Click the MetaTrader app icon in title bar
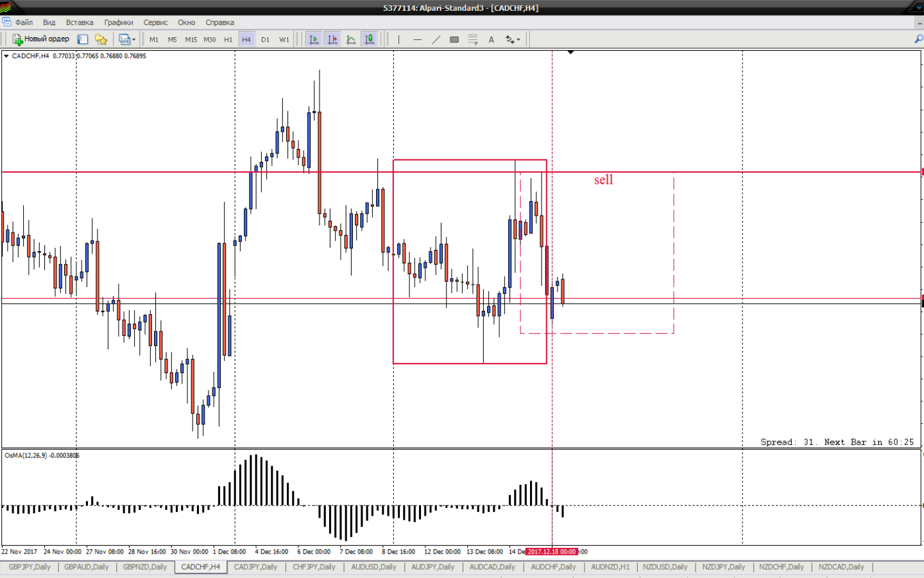The image size is (924, 578). [x=6, y=7]
